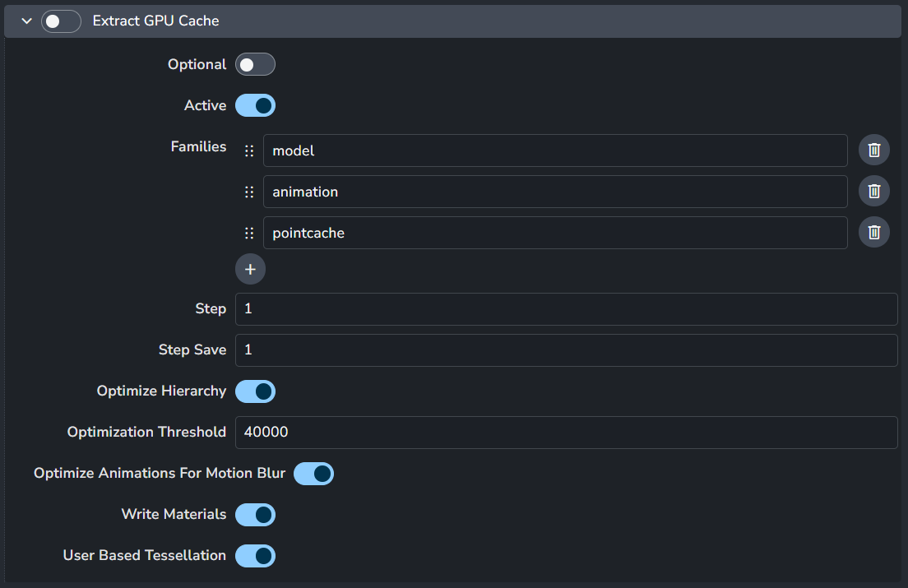Click drag handle beside model entry
Viewport: 908px width, 588px height.
[249, 150]
